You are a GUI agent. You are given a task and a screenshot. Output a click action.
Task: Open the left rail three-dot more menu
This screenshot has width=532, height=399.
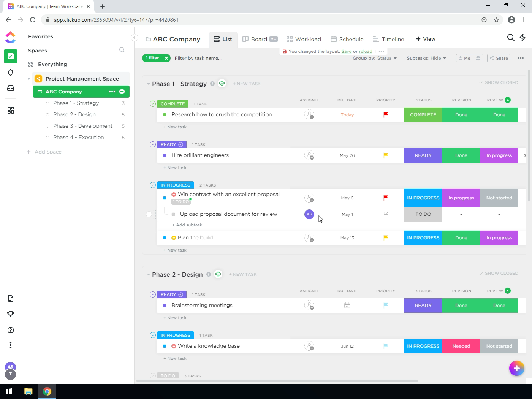click(x=11, y=345)
